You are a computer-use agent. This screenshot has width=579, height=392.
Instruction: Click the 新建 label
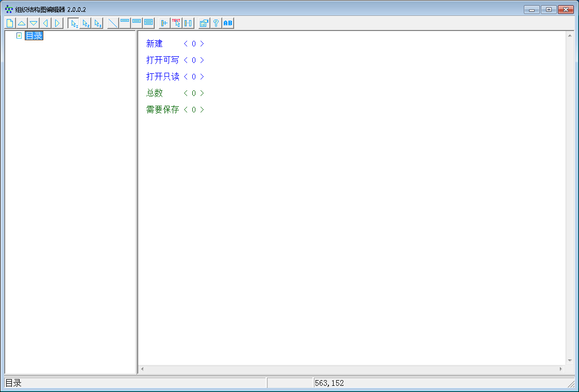pos(154,44)
